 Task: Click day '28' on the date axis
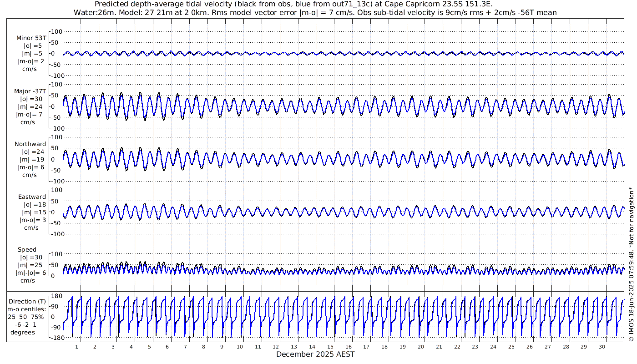coord(566,347)
